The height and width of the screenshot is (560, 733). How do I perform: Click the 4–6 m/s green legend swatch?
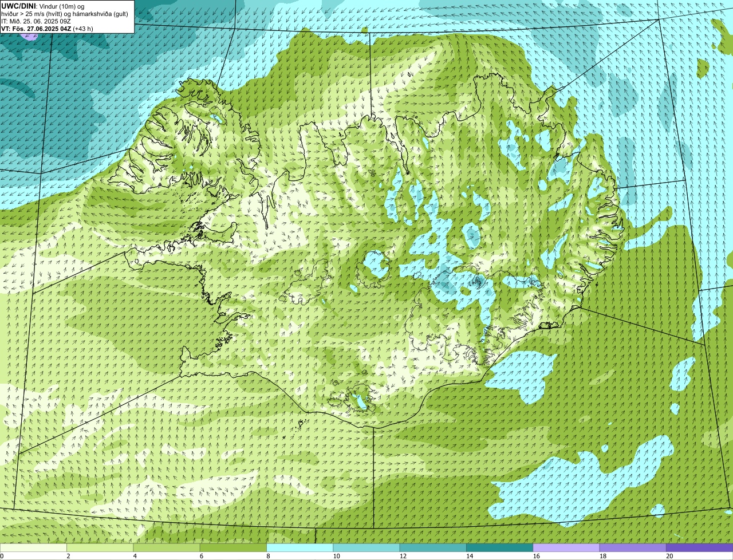[167, 548]
